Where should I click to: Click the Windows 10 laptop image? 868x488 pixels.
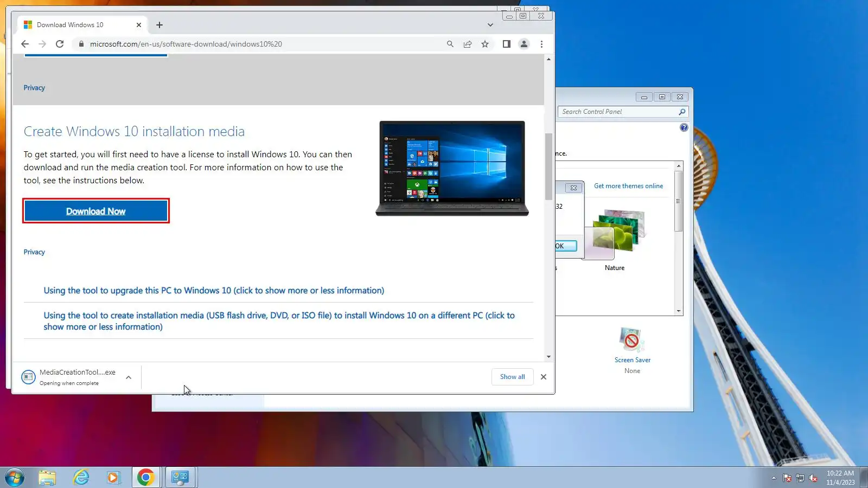pos(452,168)
